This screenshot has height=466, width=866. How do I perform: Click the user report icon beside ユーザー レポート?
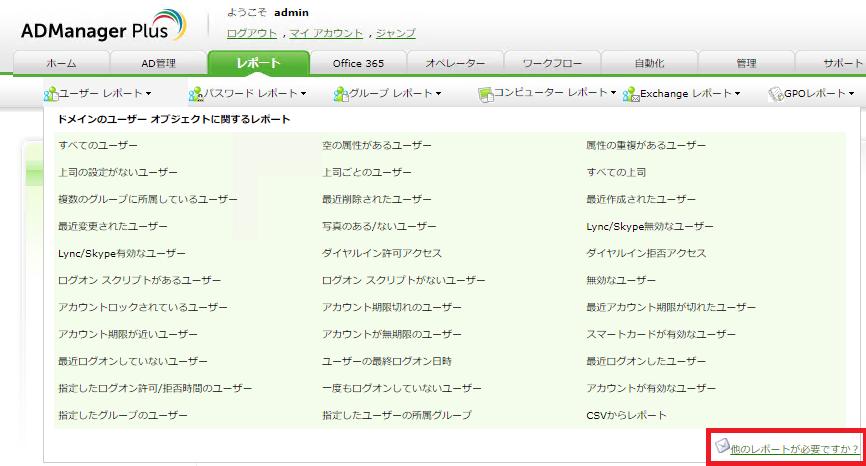tap(51, 94)
